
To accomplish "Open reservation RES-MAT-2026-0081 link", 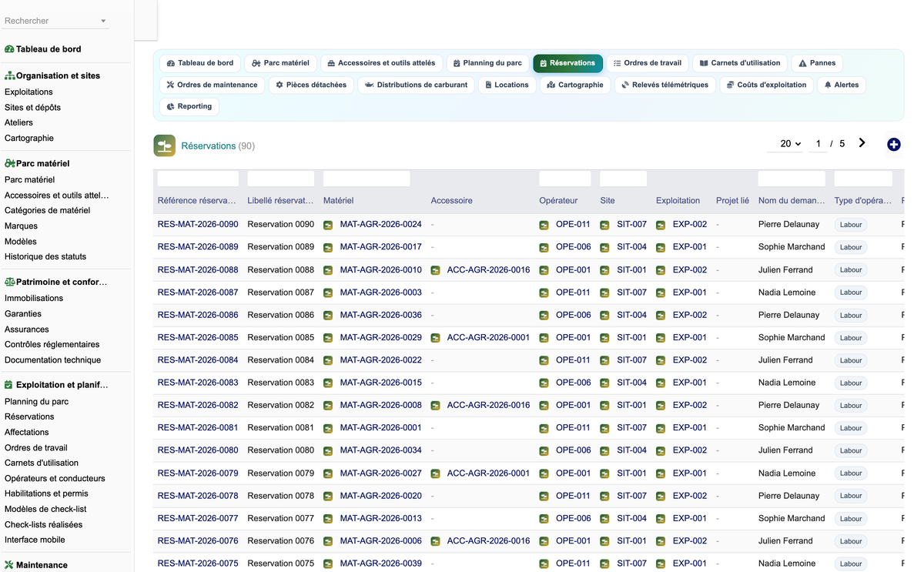I will pyautogui.click(x=198, y=428).
